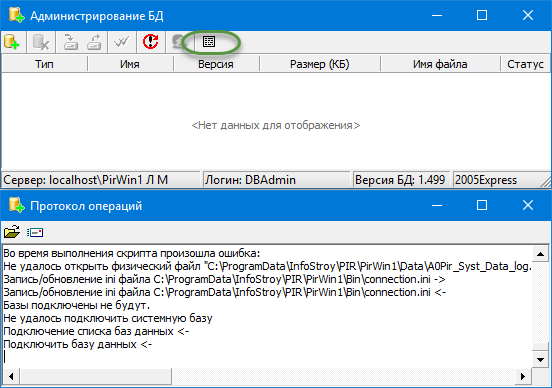Maximize the Протокол операций window
Image resolution: width=552 pixels, height=388 pixels.
click(x=482, y=205)
